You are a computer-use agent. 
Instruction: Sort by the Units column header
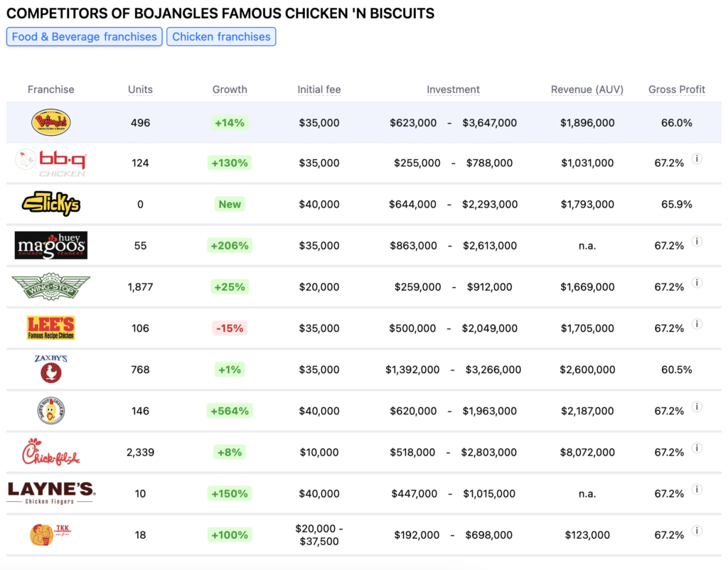pyautogui.click(x=140, y=90)
